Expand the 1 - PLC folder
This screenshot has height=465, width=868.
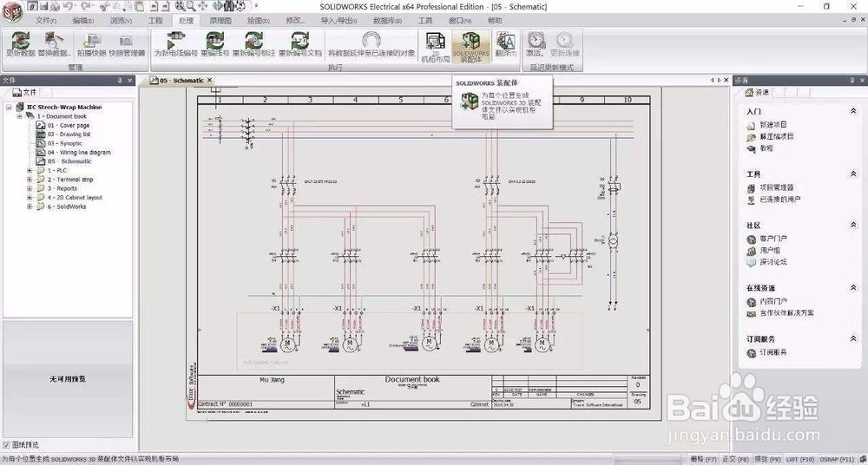click(30, 171)
